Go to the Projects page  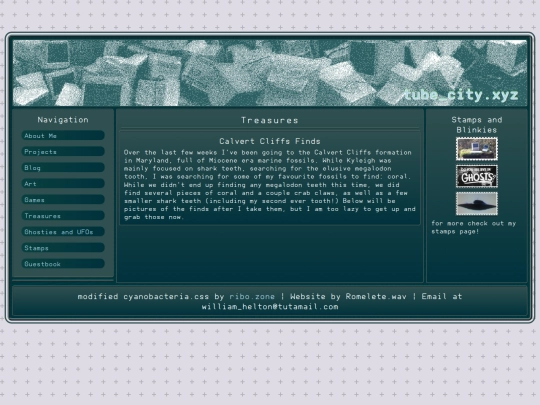click(63, 152)
